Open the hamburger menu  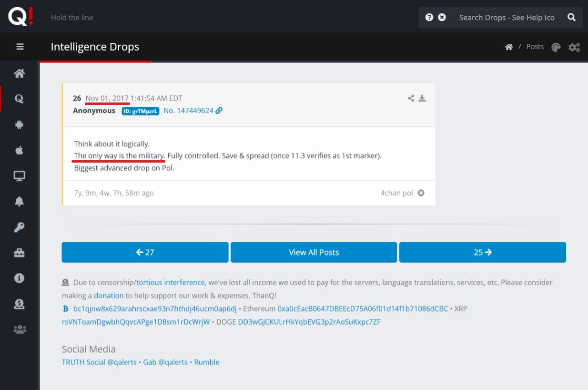(20, 47)
